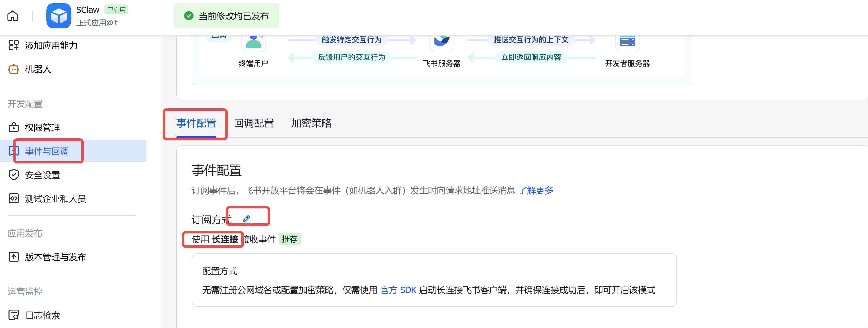The height and width of the screenshot is (328, 868).
Task: Open 事件与回调 in the sidebar
Action: pyautogui.click(x=47, y=151)
